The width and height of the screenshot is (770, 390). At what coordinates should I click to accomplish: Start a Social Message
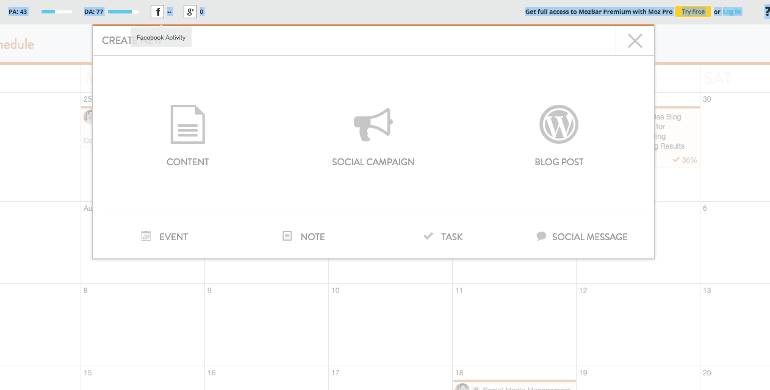click(582, 236)
